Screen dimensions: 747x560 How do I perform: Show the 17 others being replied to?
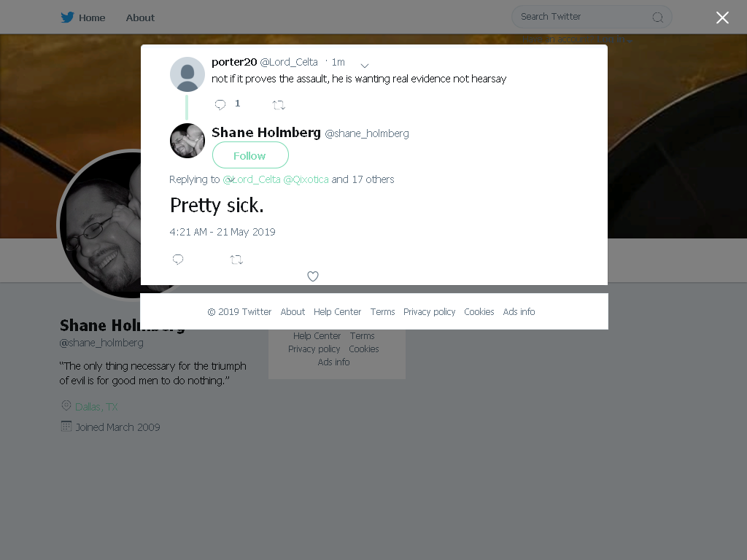373,179
